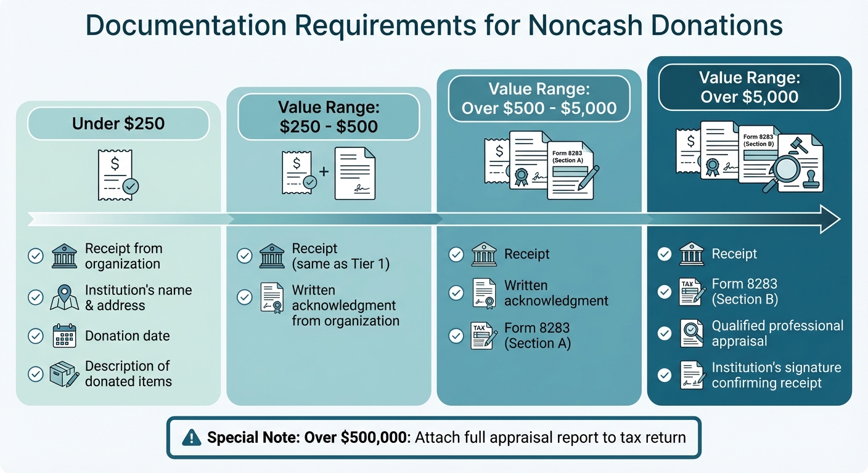The width and height of the screenshot is (868, 473).
Task: Check the circle beside Form 8283 Section A
Action: click(456, 336)
